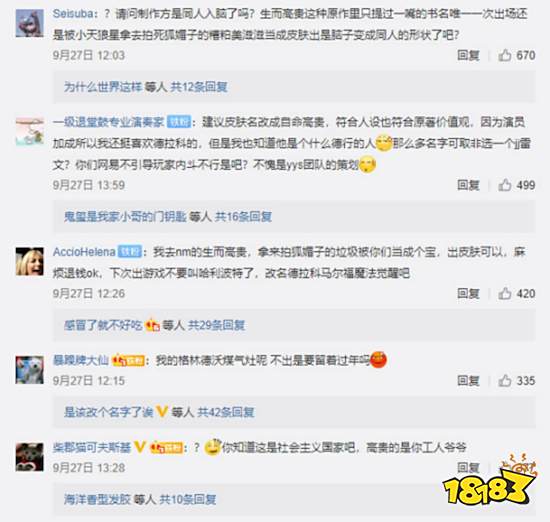Viewport: 550px width, 522px height.
Task: Expand 共12条回复 replies
Action: [x=199, y=87]
